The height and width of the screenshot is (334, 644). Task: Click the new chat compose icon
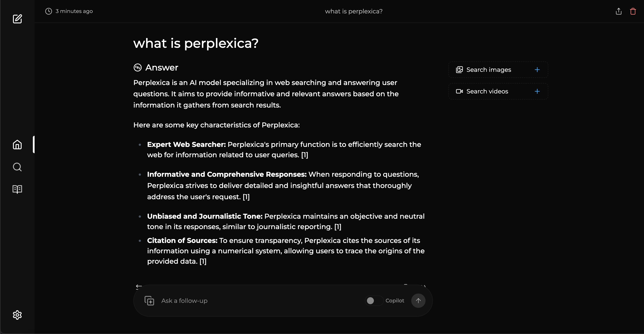coord(17,19)
